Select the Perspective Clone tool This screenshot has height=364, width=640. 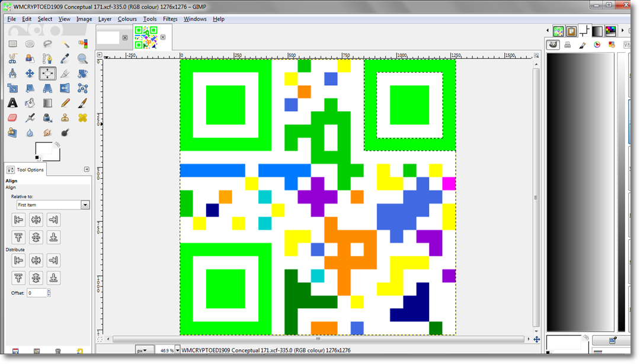[12, 133]
